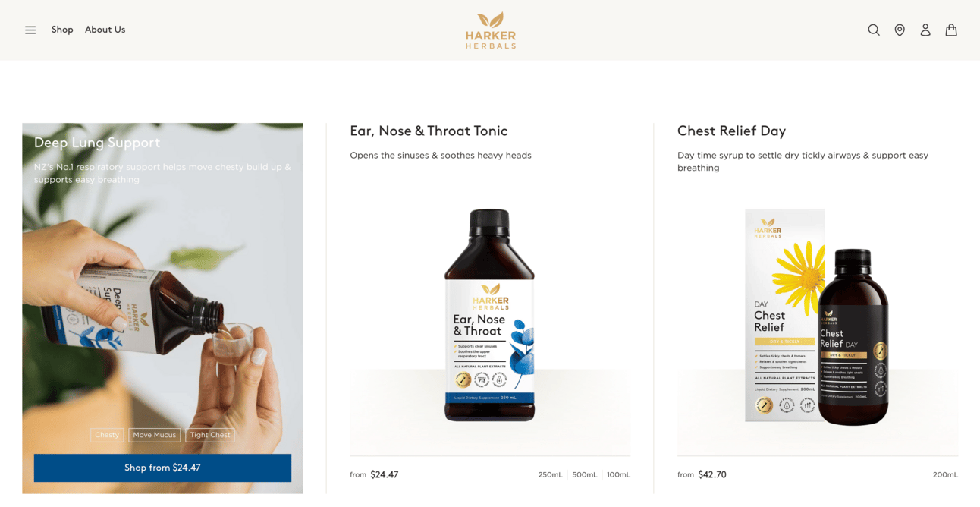The height and width of the screenshot is (507, 980).
Task: Select the Tight Chest tag
Action: point(210,435)
